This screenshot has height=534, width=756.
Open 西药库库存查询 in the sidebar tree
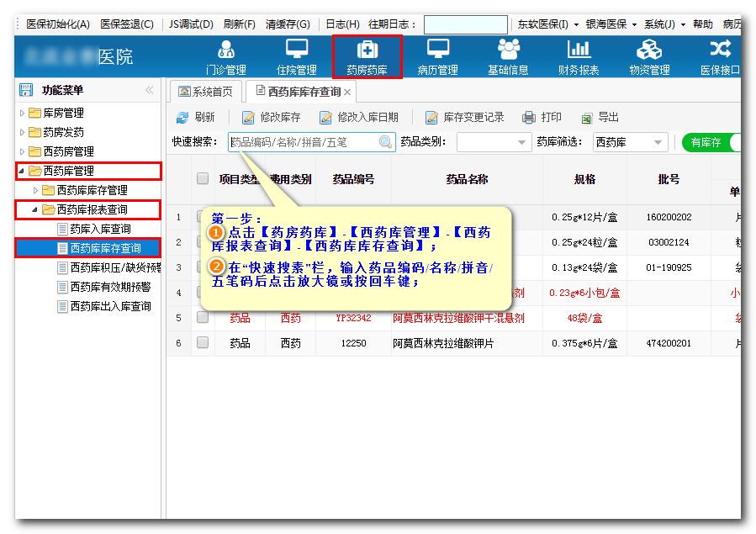105,248
